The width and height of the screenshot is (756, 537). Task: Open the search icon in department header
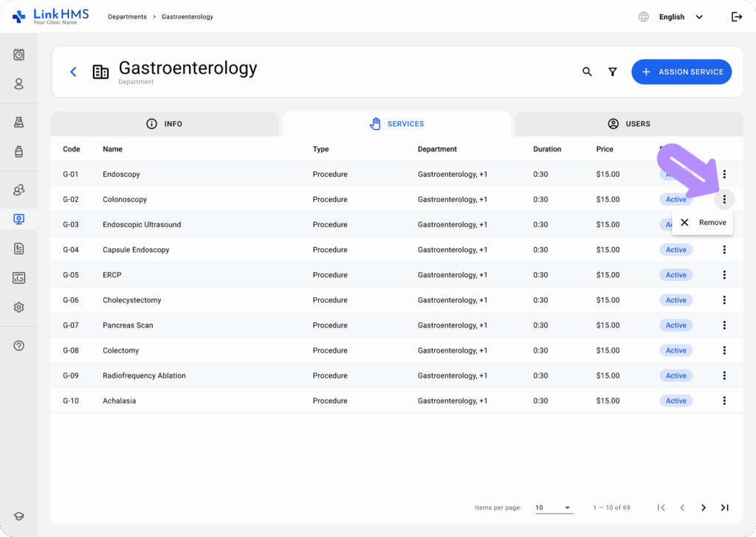(x=587, y=72)
